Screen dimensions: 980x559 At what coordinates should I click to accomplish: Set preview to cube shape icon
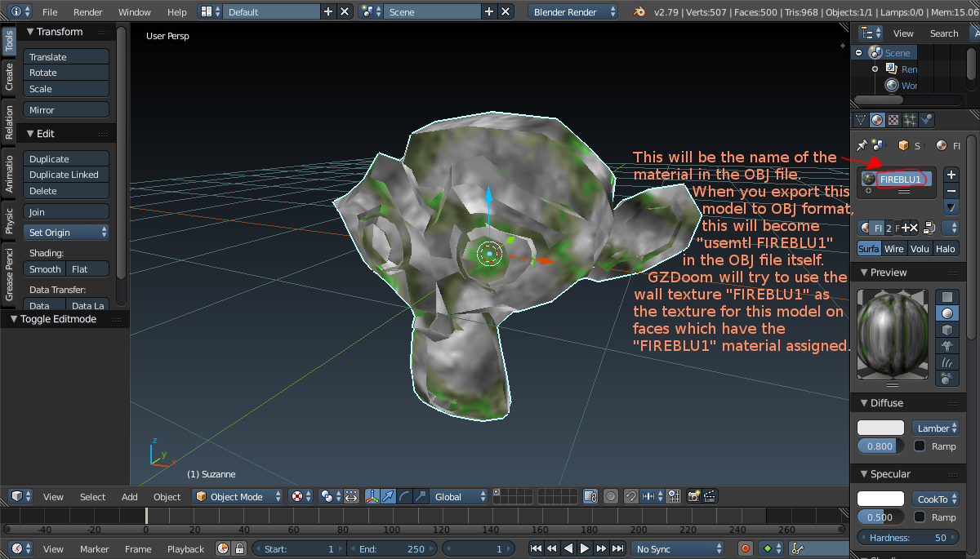tap(947, 331)
